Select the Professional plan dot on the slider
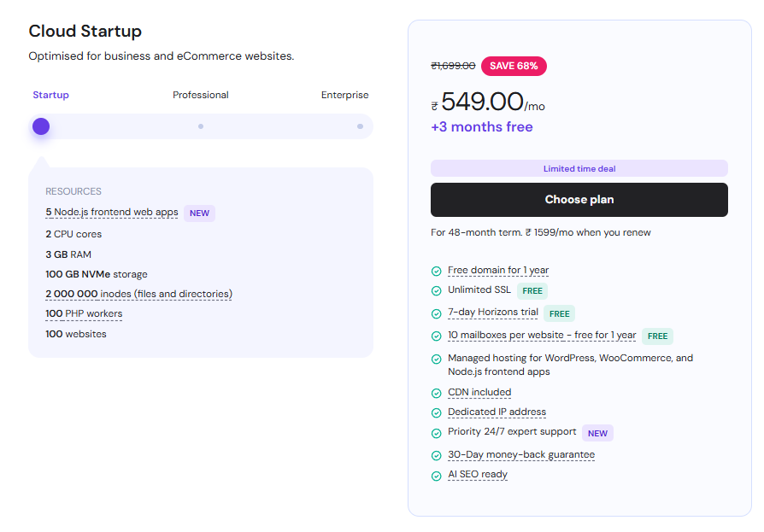Viewport: 764px width, 532px height. coord(201,126)
